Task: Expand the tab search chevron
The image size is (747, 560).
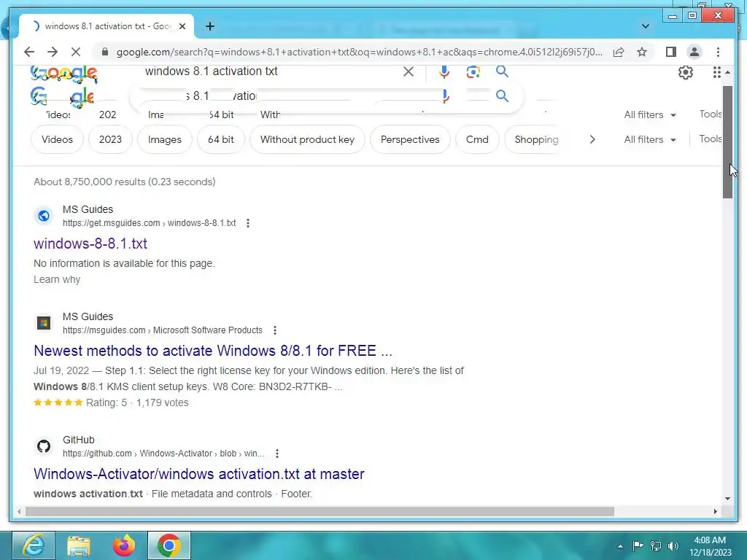Action: [646, 26]
